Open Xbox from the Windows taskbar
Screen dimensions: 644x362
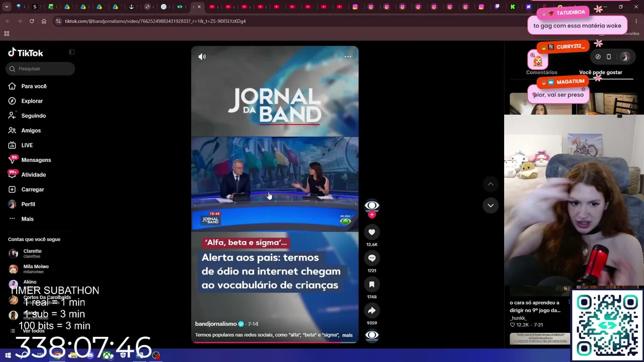[x=107, y=355]
